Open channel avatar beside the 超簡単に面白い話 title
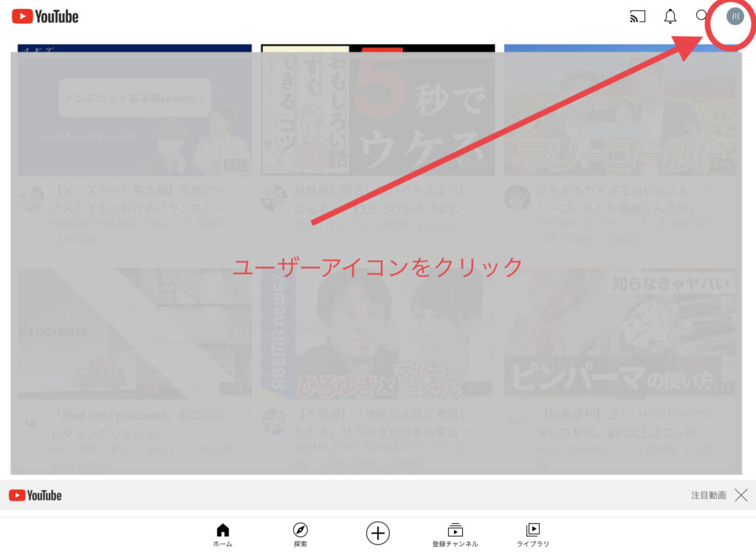This screenshot has width=756, height=552. click(275, 198)
